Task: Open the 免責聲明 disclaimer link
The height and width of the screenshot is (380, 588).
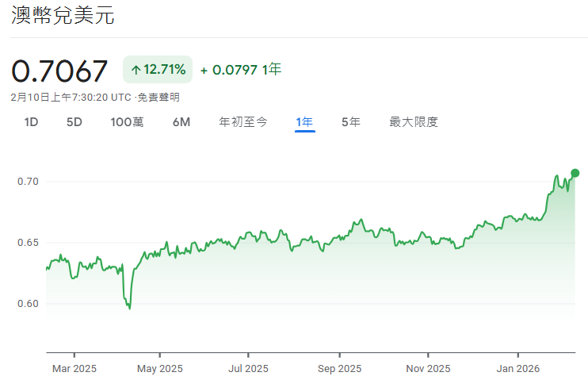Action: pyautogui.click(x=158, y=98)
